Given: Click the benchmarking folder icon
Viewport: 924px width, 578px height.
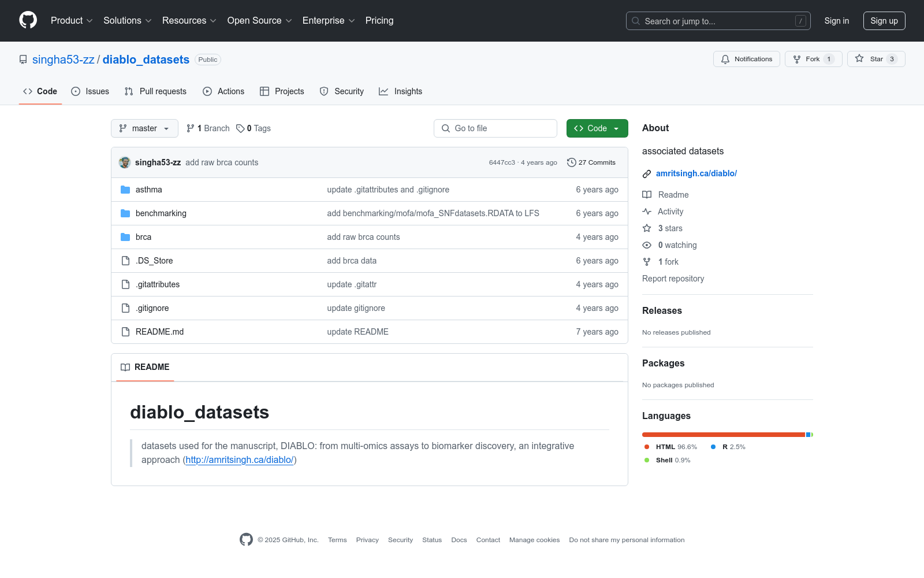Looking at the screenshot, I should click(x=125, y=213).
